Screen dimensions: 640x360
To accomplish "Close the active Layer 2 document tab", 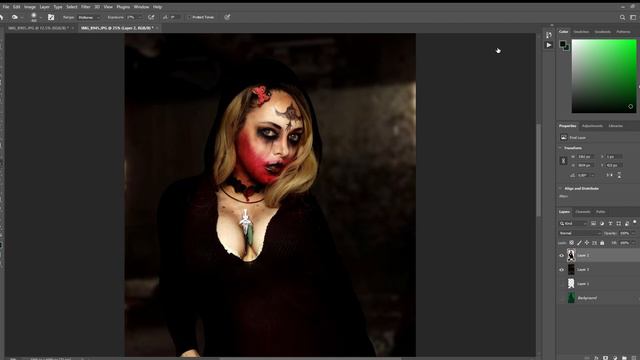I will [x=157, y=28].
